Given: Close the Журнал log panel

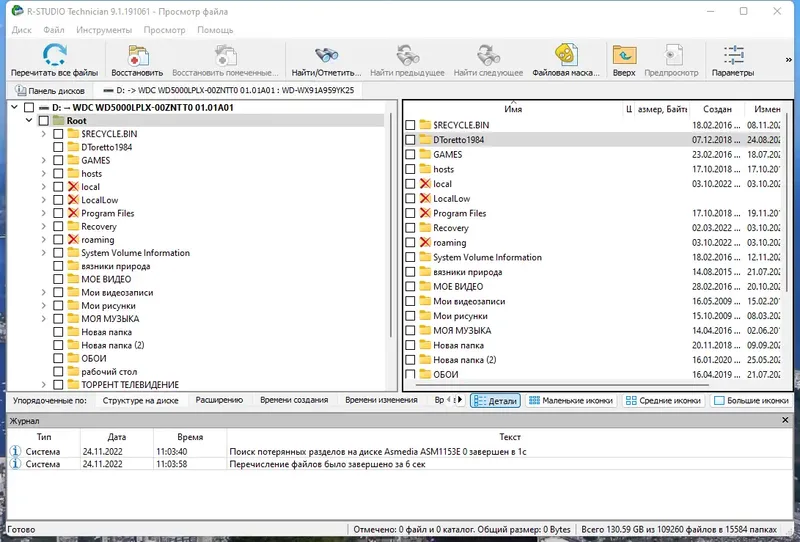Looking at the screenshot, I should click(785, 420).
